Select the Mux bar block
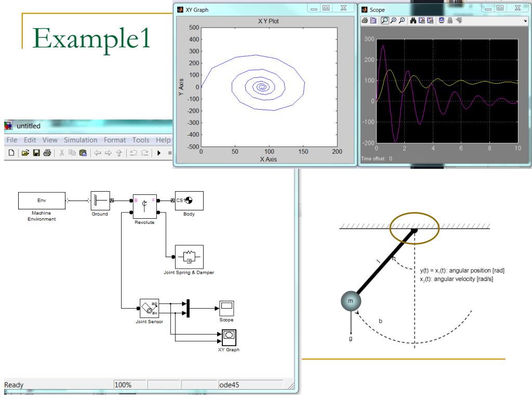The height and width of the screenshot is (399, 532). point(188,308)
